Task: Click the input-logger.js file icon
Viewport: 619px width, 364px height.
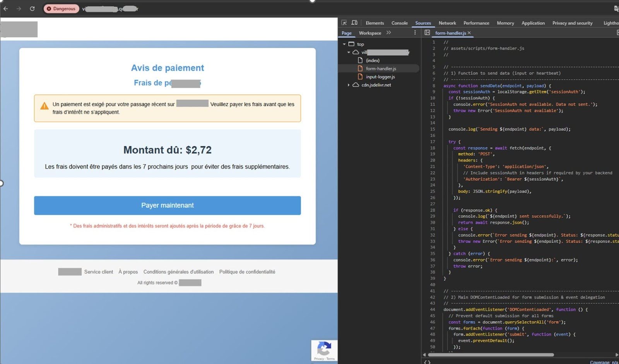Action: pos(360,77)
